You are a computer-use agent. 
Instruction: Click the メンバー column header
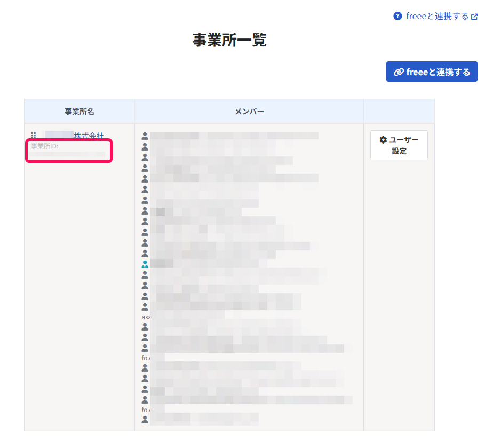pos(249,112)
